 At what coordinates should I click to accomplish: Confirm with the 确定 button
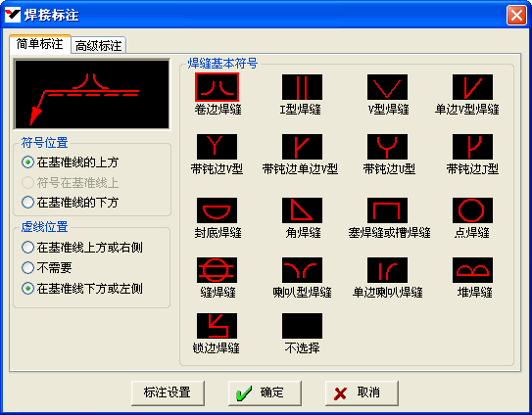(265, 392)
